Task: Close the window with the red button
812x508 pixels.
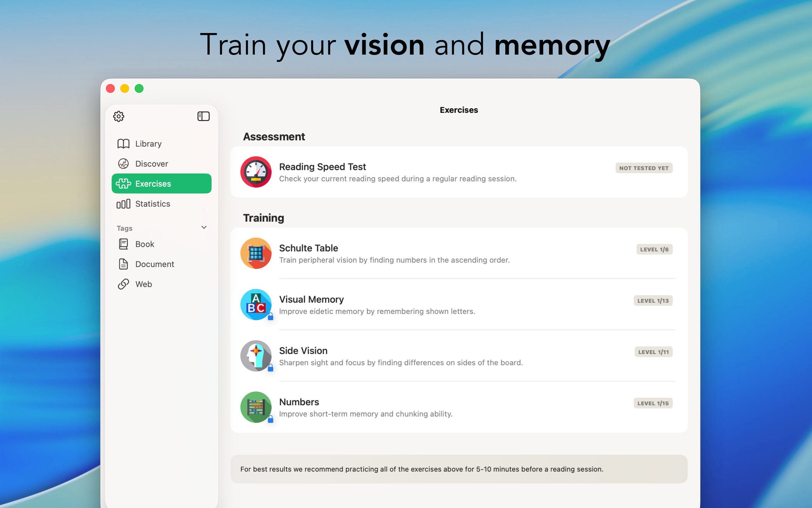Action: tap(110, 88)
